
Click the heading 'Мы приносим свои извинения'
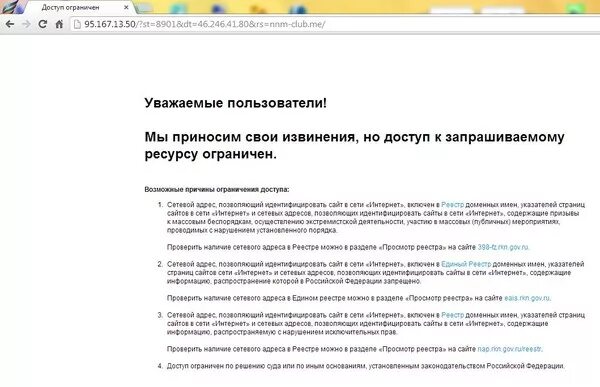(x=250, y=137)
